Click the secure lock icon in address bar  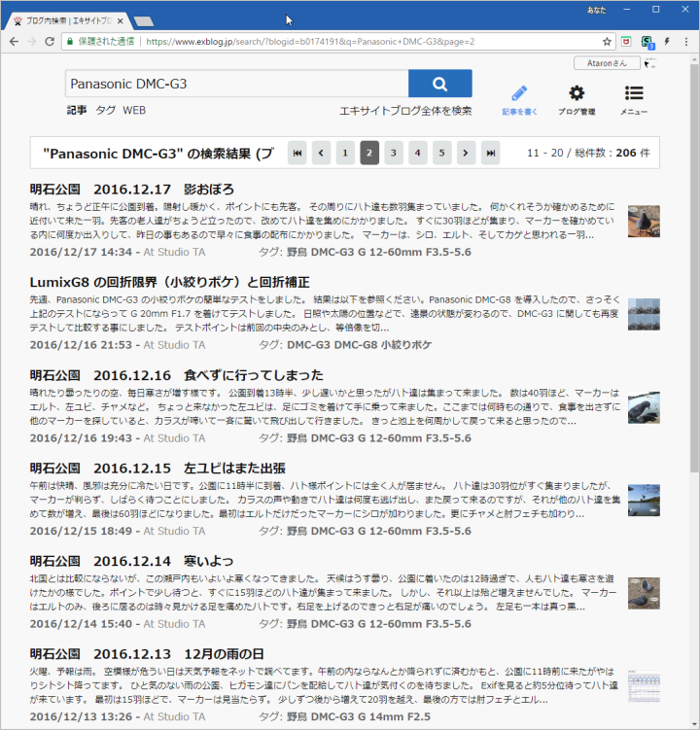coord(70,42)
